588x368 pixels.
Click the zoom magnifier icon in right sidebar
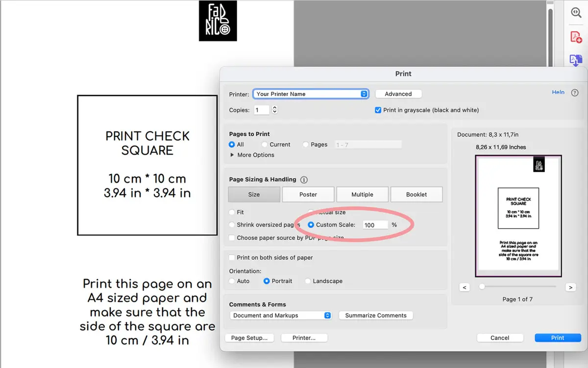[576, 13]
